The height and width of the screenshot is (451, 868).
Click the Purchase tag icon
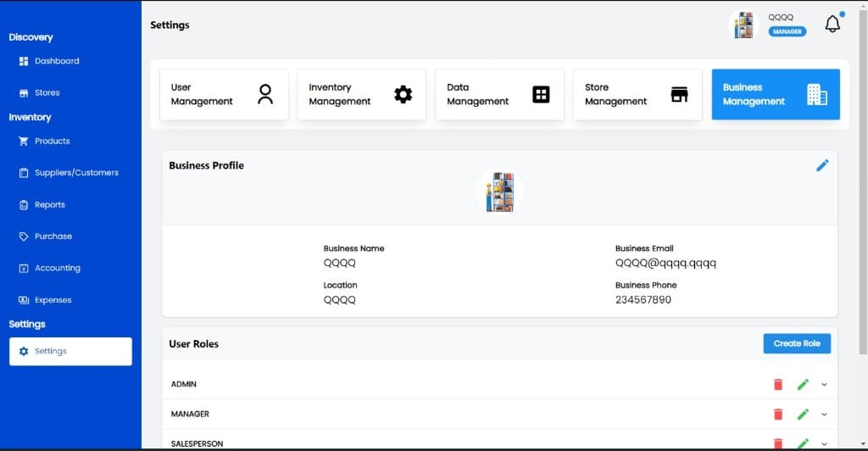click(23, 237)
